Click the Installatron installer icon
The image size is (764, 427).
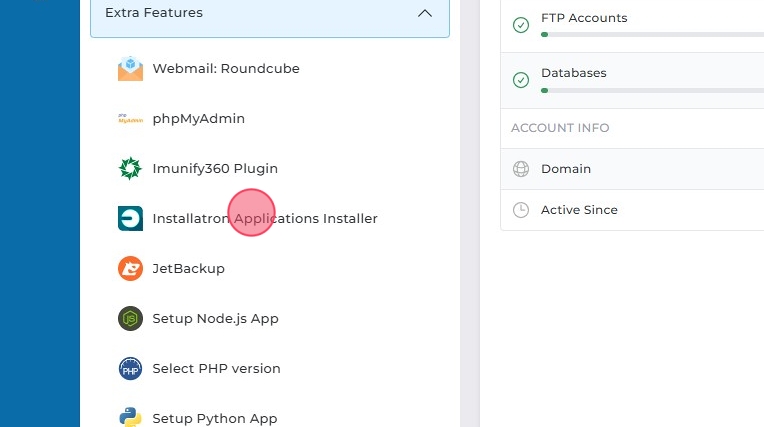[x=130, y=219]
